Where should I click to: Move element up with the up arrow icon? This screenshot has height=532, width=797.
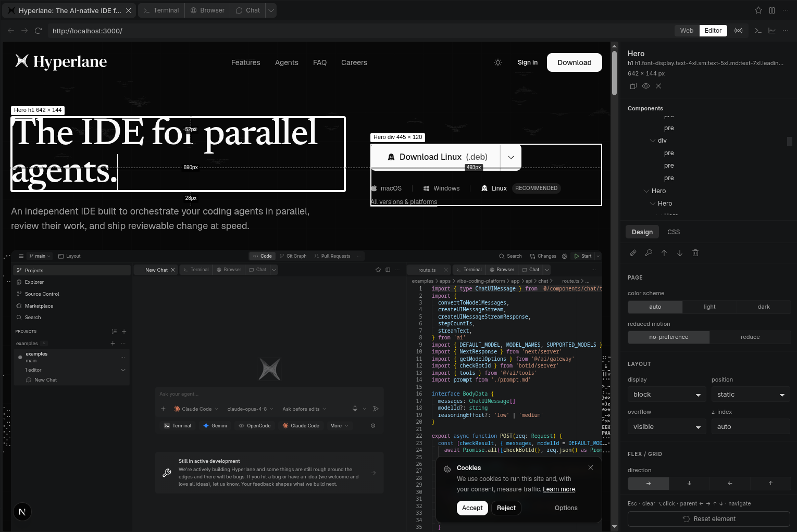pos(664,253)
